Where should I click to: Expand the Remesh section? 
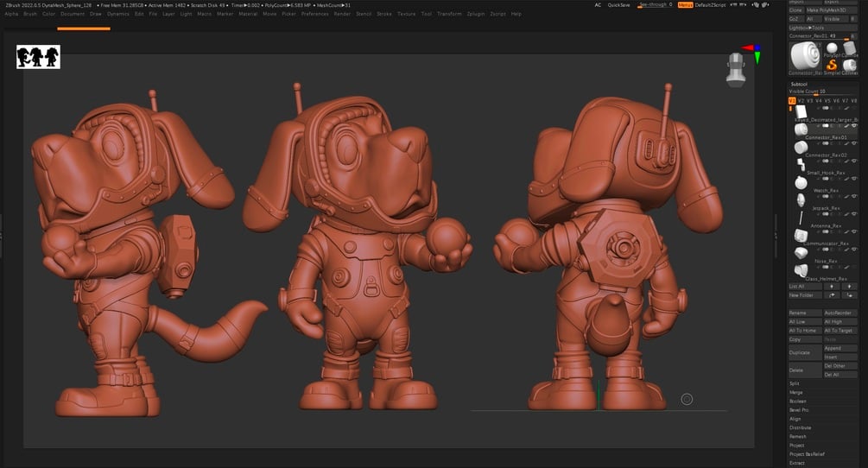click(798, 436)
